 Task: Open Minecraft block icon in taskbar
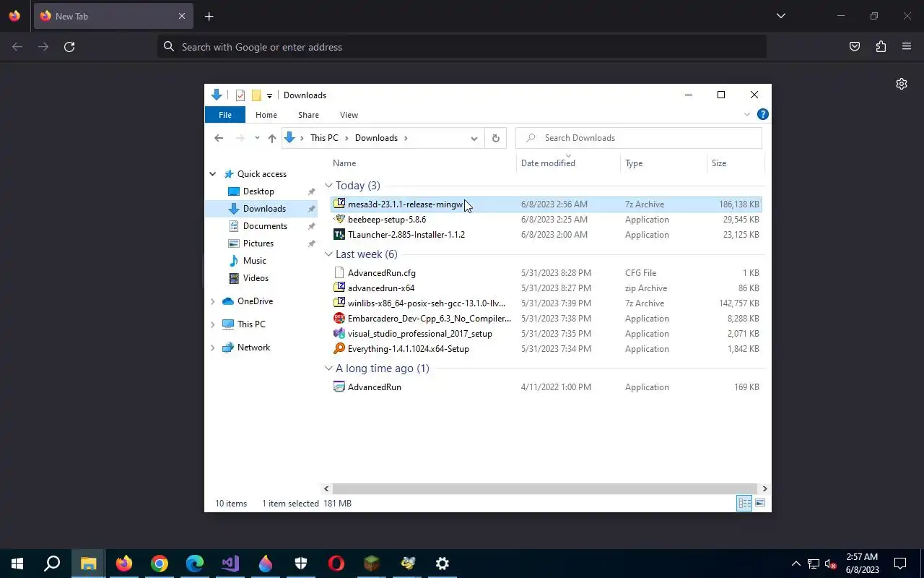372,564
